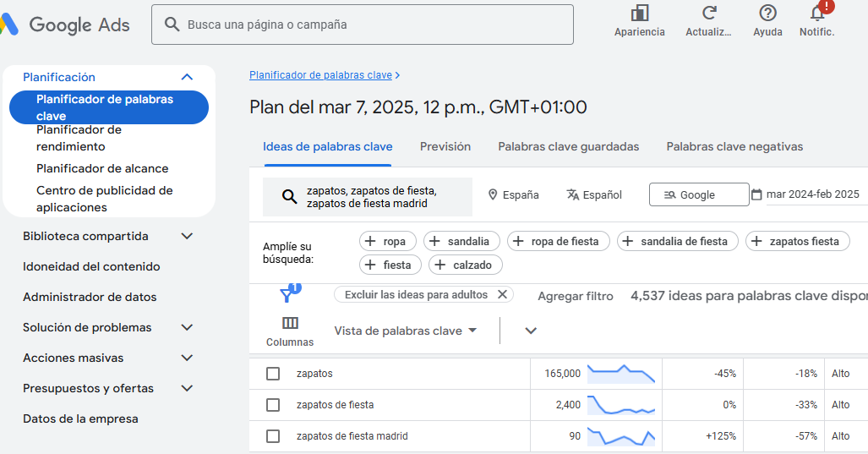Add 'zapatos fiesta' suggestion chip
Viewport: 868px width, 454px height.
(x=798, y=242)
